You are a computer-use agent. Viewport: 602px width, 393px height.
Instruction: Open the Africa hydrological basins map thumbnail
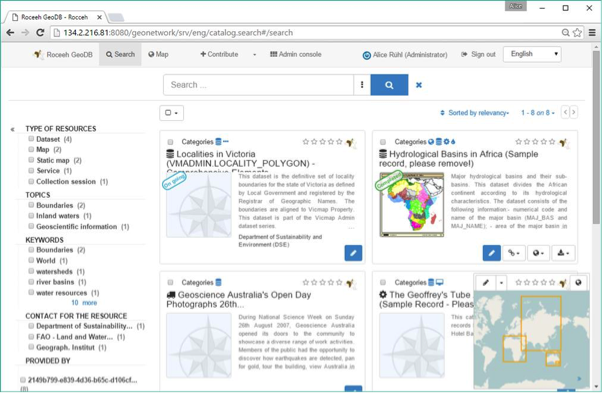pos(412,205)
